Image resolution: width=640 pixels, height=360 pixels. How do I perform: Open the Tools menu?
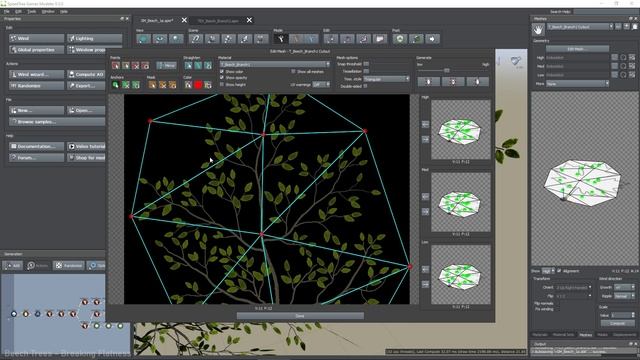[x=32, y=11]
